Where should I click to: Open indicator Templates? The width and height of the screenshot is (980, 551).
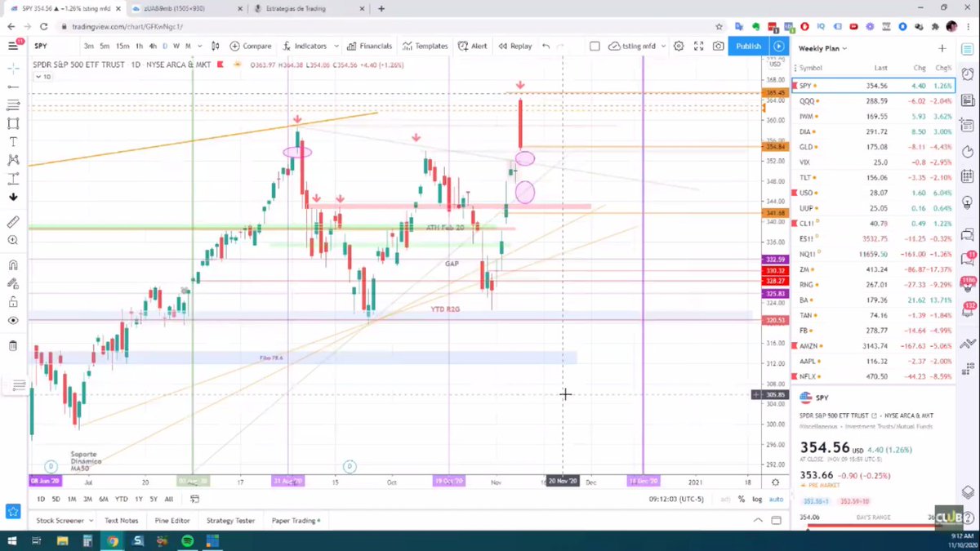pyautogui.click(x=425, y=47)
